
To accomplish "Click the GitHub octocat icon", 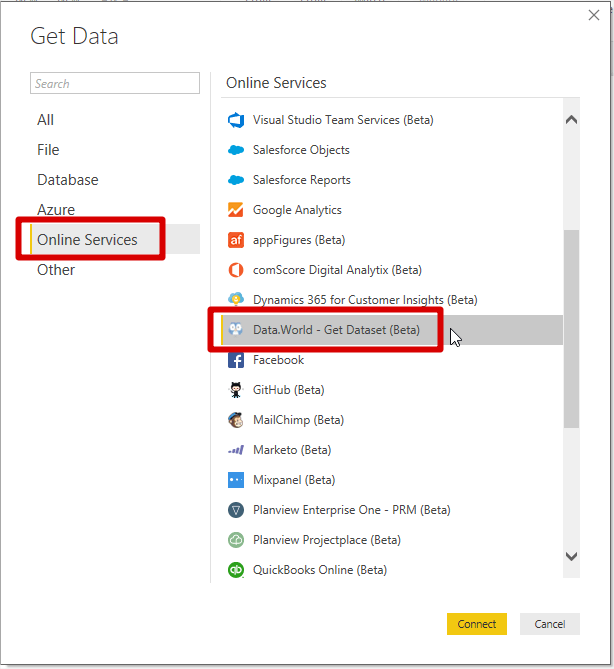I will coord(236,390).
